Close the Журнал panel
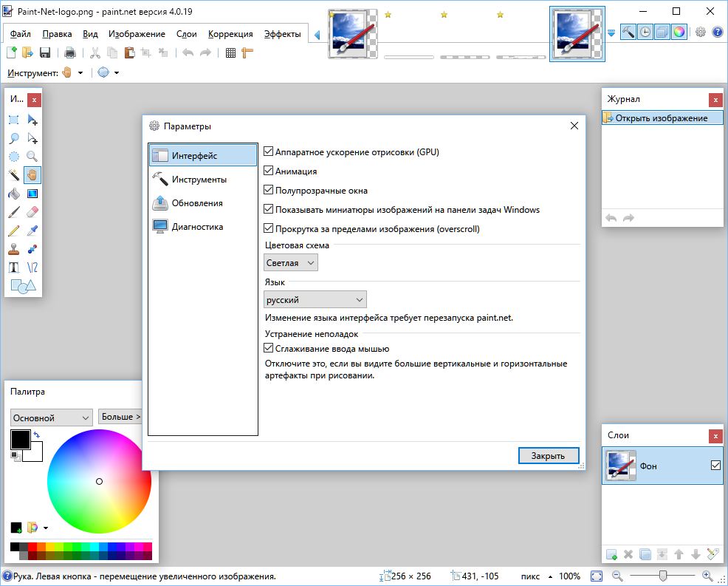The width and height of the screenshot is (728, 586). point(715,100)
